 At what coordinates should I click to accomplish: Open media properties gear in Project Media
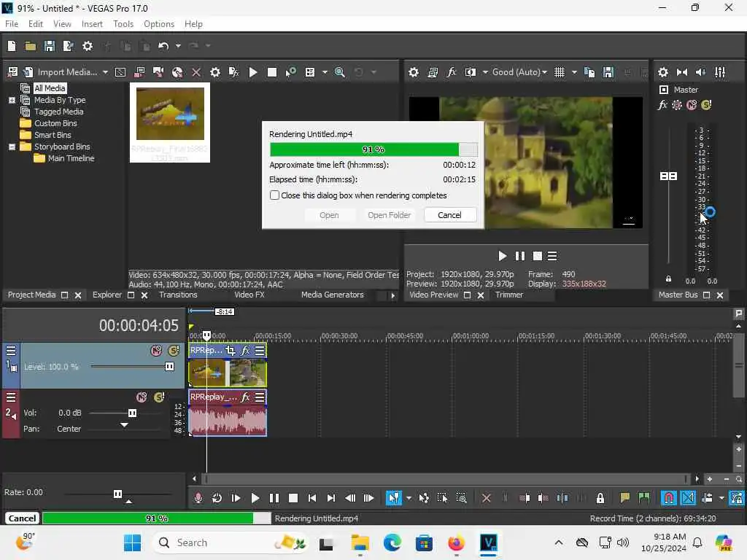(x=215, y=72)
